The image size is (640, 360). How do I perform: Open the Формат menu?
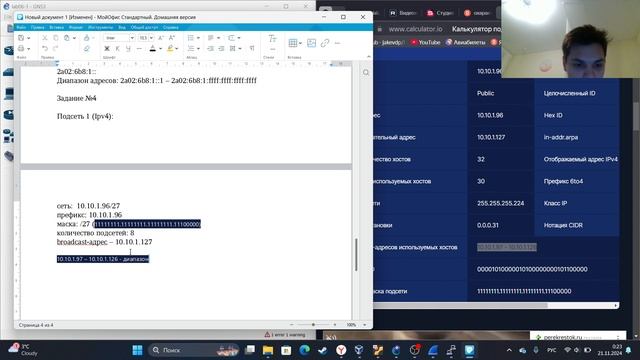76,27
